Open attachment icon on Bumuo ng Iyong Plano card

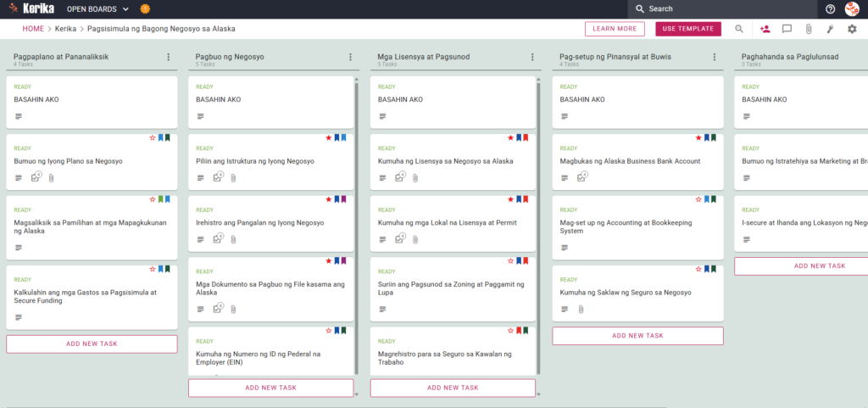51,177
